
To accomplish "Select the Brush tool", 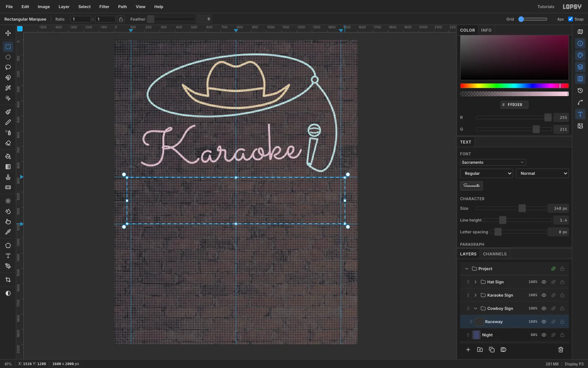I will point(8,112).
